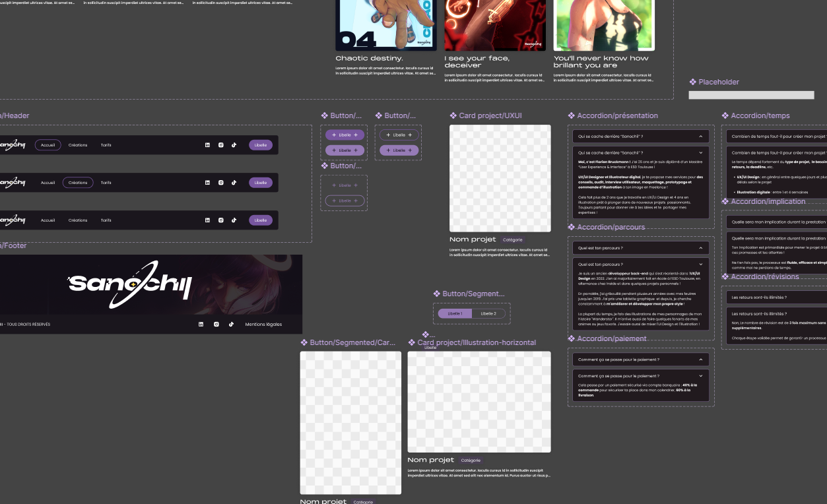Open the LinkedIn icon in the footer

pyautogui.click(x=201, y=324)
